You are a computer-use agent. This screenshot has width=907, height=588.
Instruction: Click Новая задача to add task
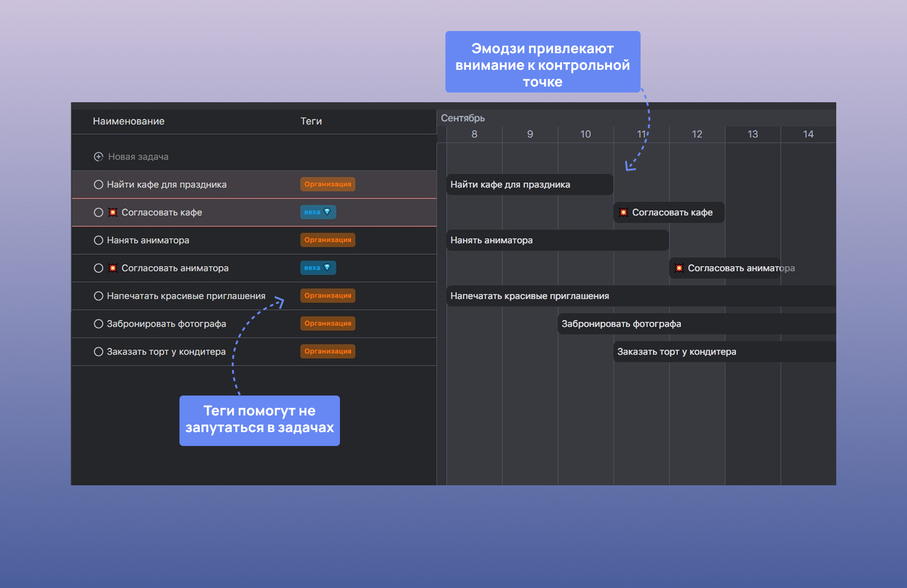tap(138, 157)
